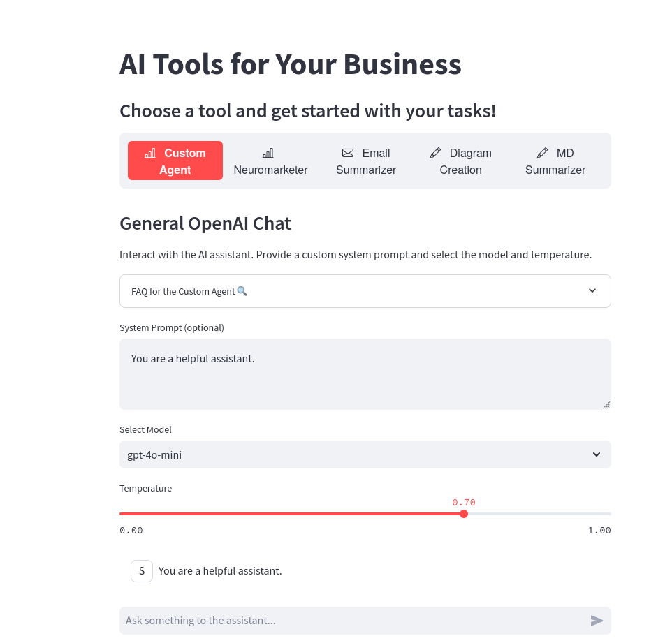Click the send arrow icon in chat input
Image resolution: width=672 pixels, height=643 pixels.
[x=597, y=620]
